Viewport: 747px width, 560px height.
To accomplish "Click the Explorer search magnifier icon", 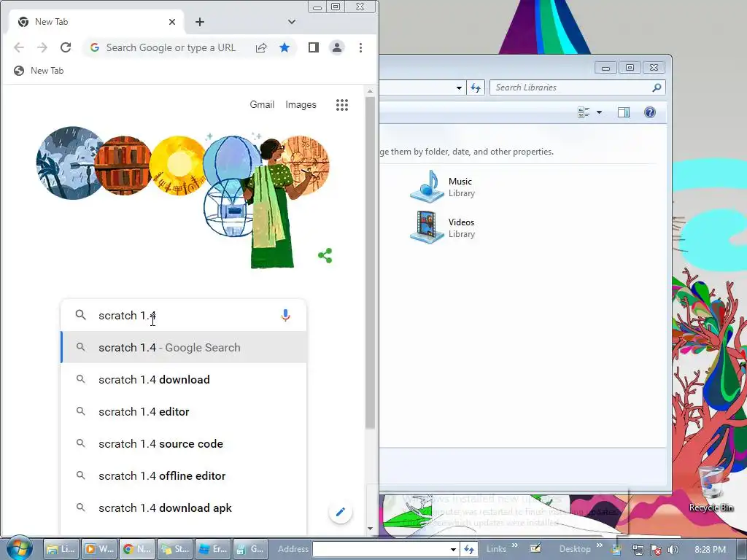I will 657,87.
